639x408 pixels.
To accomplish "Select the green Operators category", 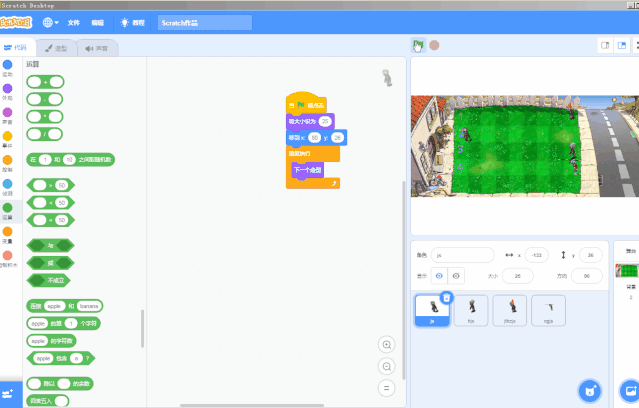I will pyautogui.click(x=7, y=211).
